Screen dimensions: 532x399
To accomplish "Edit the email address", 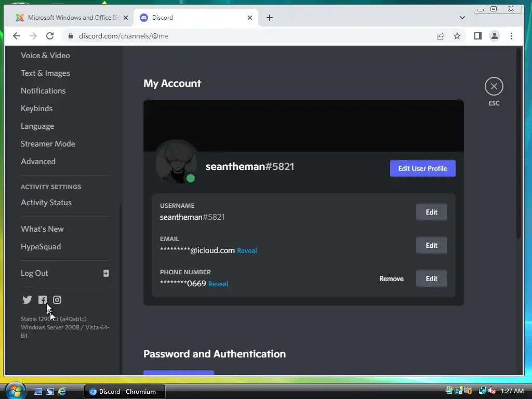I will pos(432,245).
